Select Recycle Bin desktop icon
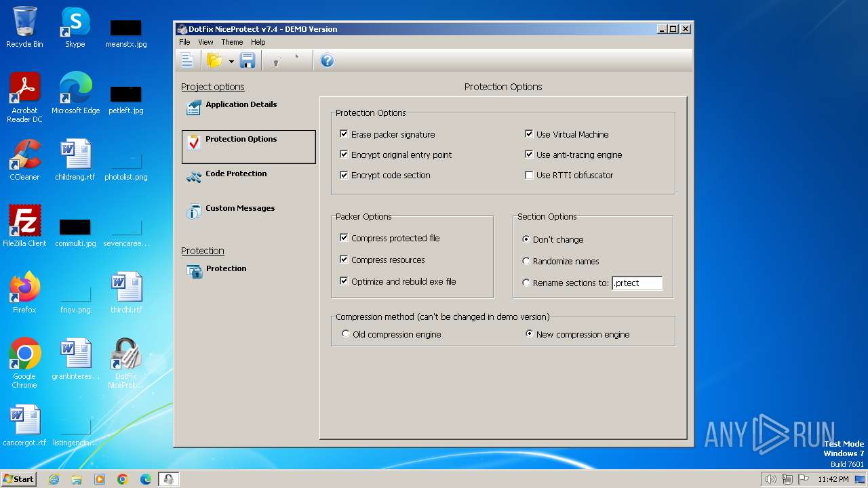868x488 pixels. pyautogui.click(x=24, y=27)
